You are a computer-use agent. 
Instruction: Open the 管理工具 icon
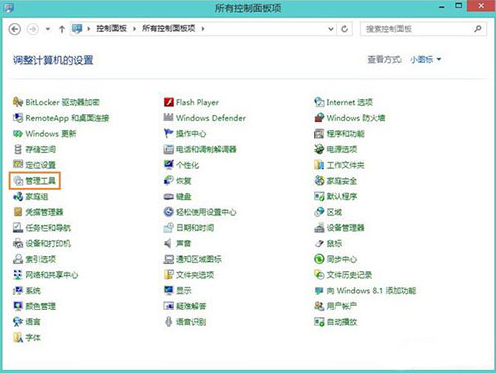click(18, 181)
